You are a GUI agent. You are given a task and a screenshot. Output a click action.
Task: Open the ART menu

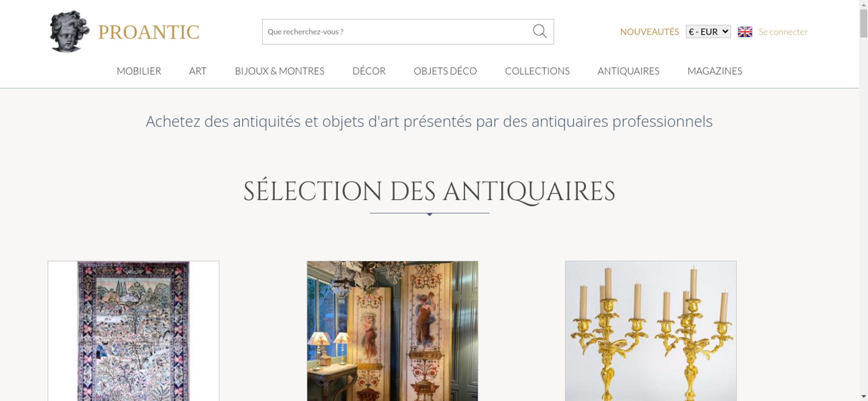198,71
